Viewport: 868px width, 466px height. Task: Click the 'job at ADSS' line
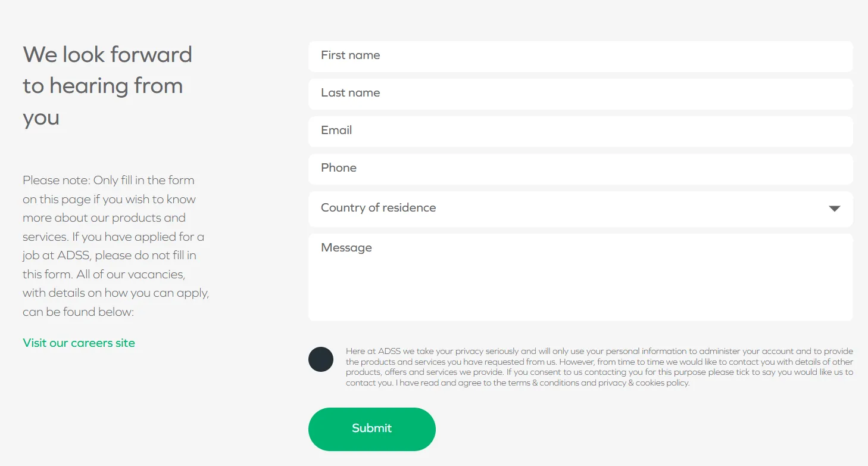57,256
